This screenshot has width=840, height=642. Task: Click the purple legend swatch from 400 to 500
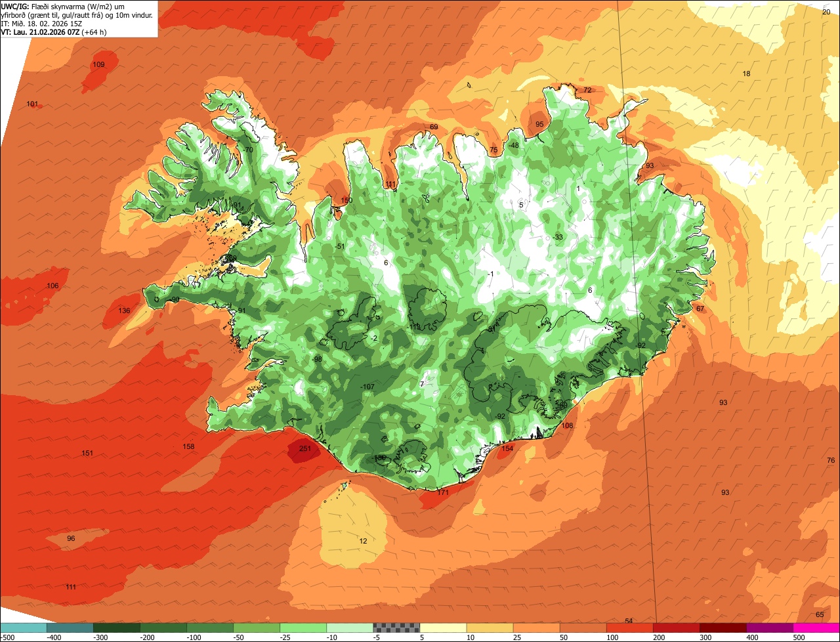769,628
